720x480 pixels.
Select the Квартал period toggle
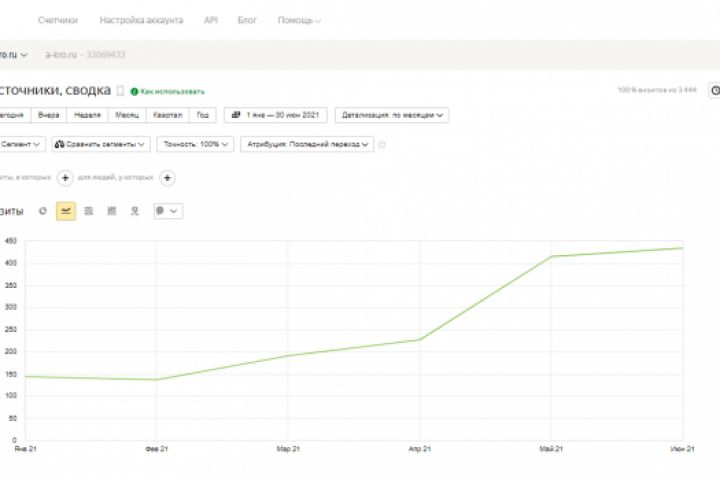tap(167, 115)
